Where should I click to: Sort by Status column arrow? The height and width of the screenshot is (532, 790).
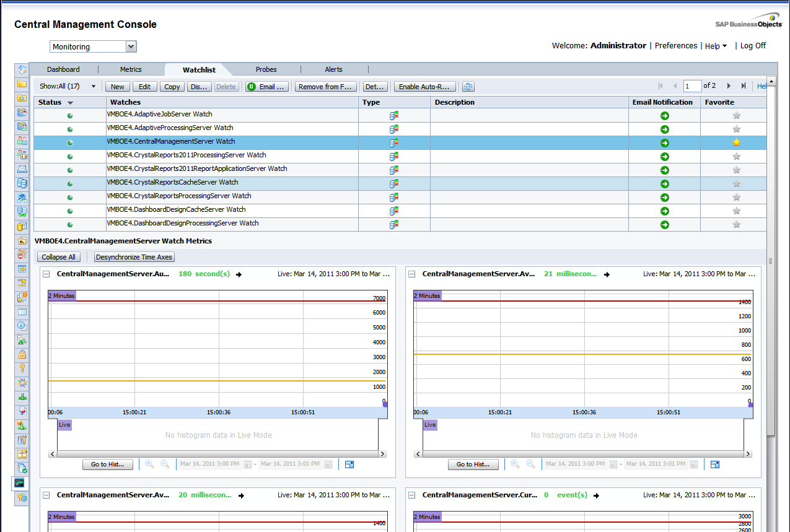[70, 103]
